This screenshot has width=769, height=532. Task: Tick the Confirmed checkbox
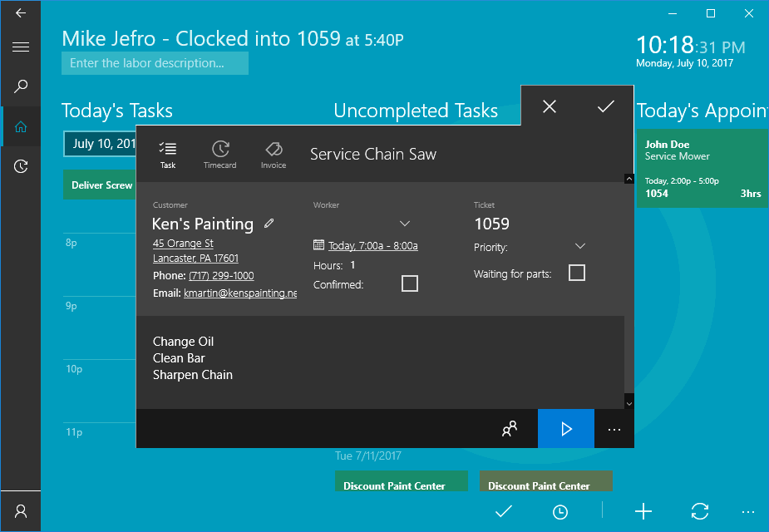pos(410,284)
